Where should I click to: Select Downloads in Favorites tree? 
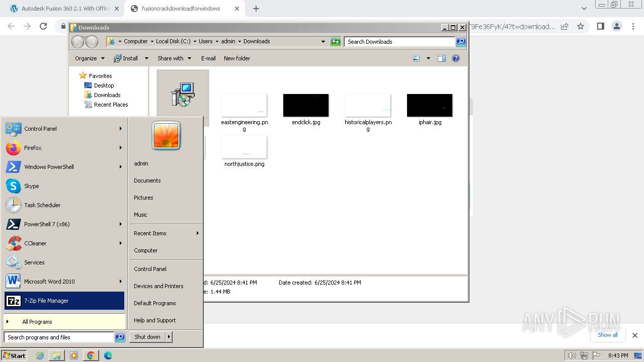[107, 95]
